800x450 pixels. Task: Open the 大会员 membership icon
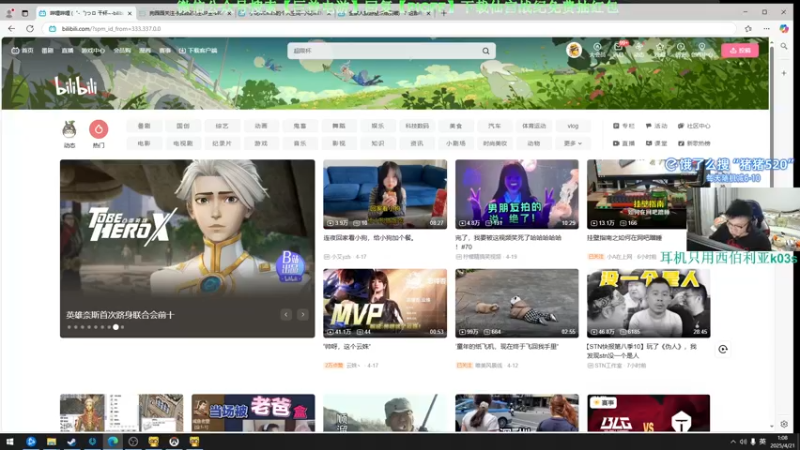click(597, 49)
